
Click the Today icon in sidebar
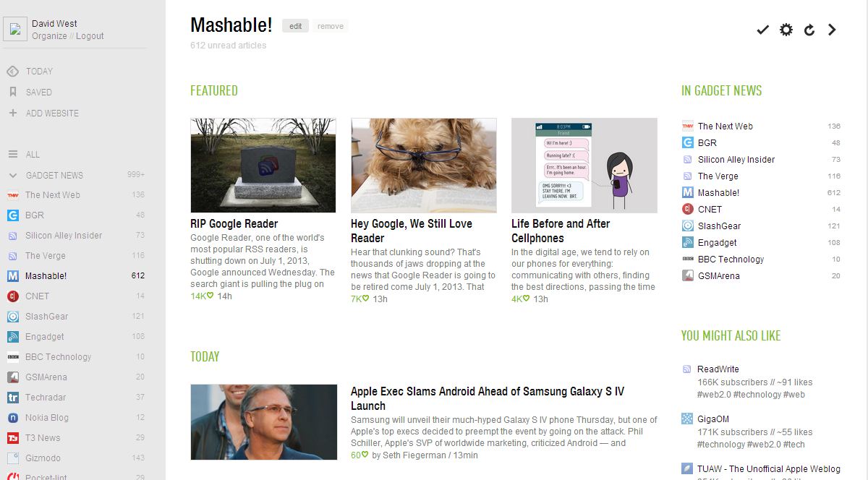coord(12,71)
